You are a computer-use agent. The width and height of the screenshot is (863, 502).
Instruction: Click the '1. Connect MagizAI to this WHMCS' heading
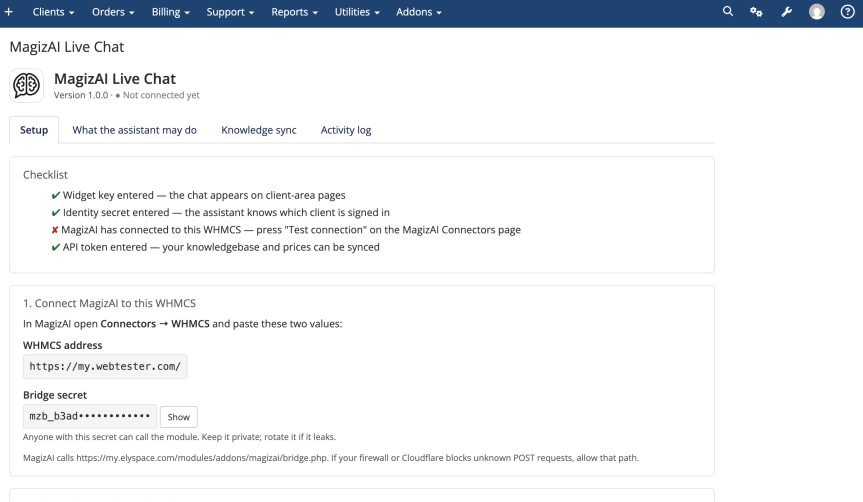tap(110, 303)
